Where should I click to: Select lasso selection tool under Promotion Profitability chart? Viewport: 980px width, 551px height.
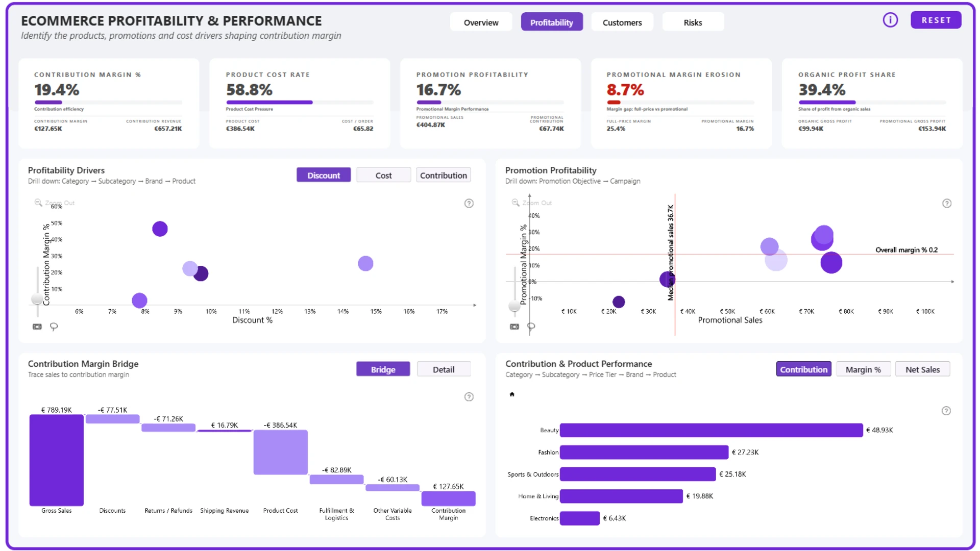(531, 327)
